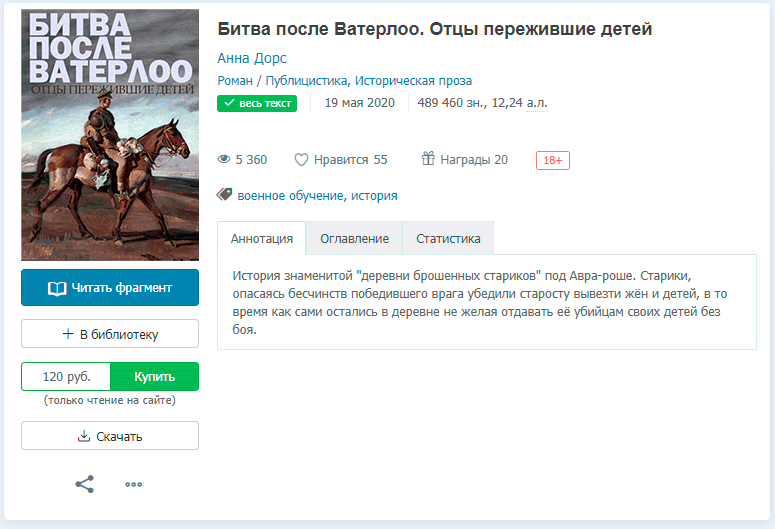
Task: Open the Роман form link
Action: point(235,81)
